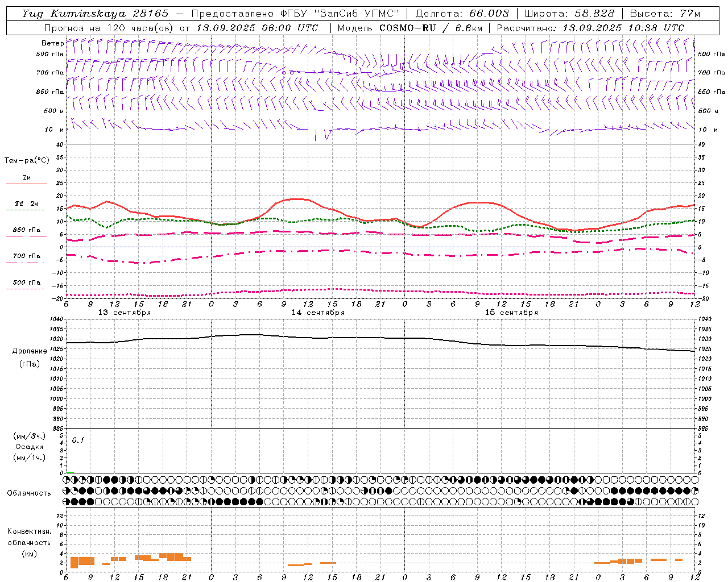Click the 15 сентября date label
This screenshot has height=582, width=728.
[x=511, y=313]
